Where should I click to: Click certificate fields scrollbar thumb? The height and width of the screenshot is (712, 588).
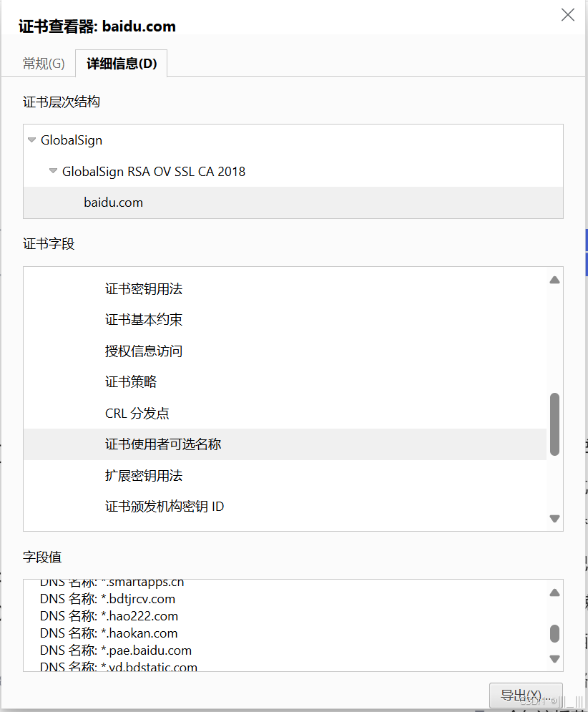point(554,424)
